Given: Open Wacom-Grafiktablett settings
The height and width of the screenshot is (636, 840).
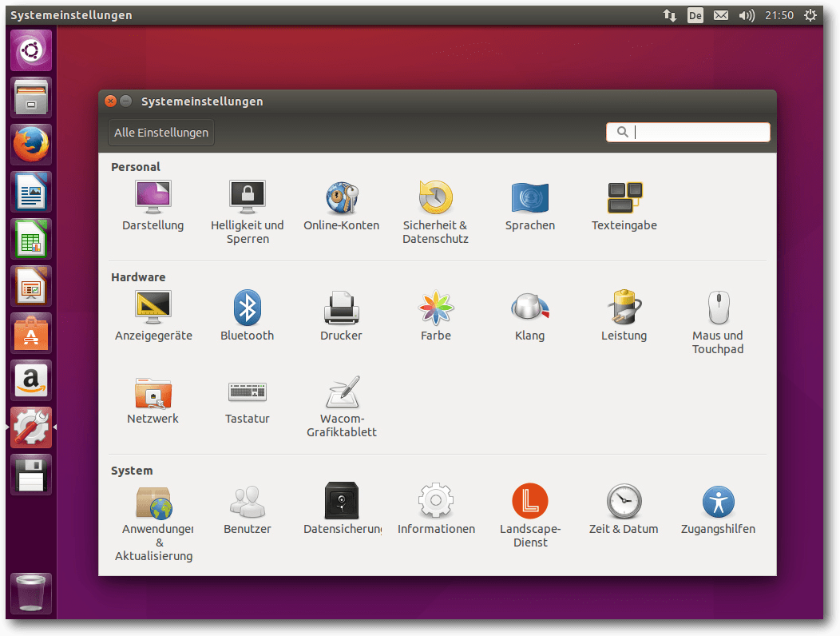Looking at the screenshot, I should (x=341, y=392).
